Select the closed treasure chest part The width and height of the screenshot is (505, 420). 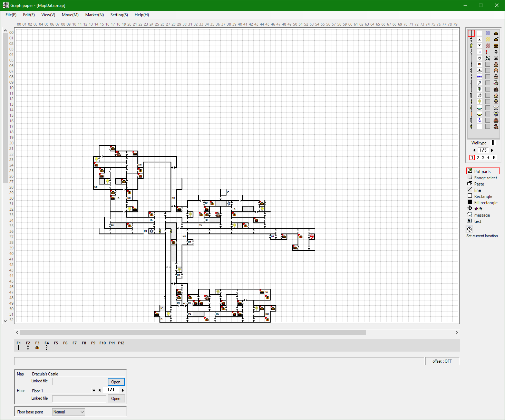click(x=496, y=33)
